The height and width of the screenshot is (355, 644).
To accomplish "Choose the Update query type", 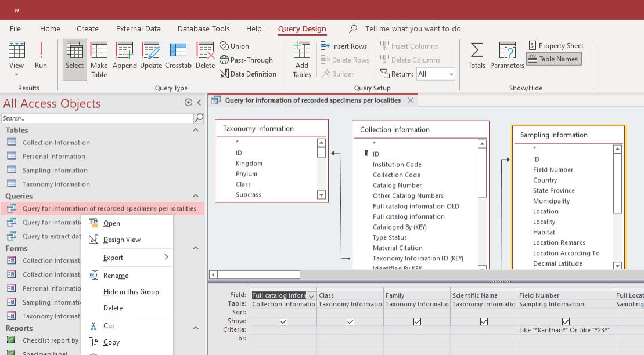I will [151, 55].
